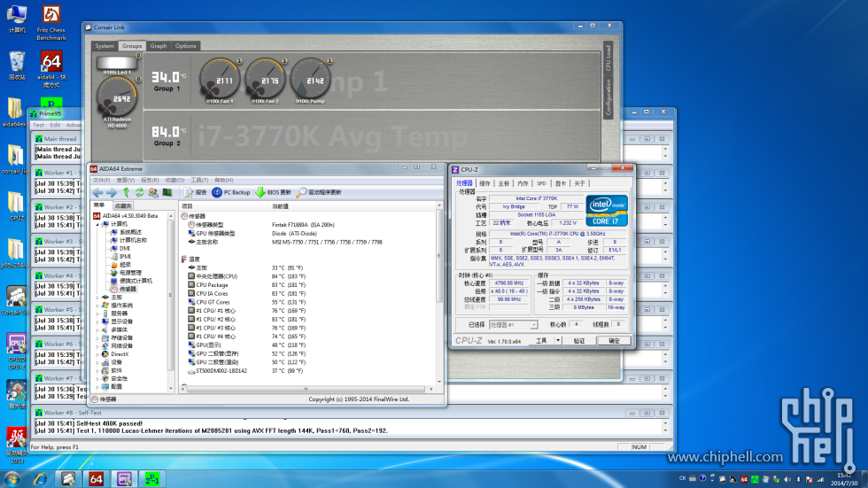Click the Windows Start button
Viewport: 868px width, 488px height.
tap(14, 478)
